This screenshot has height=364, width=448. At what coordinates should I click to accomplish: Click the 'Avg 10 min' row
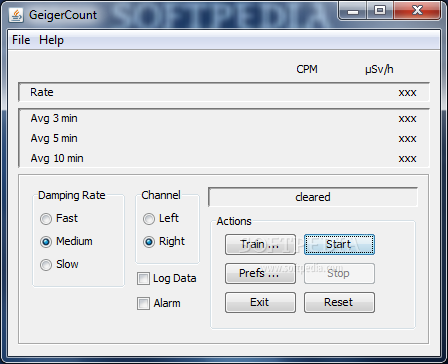pyautogui.click(x=224, y=158)
